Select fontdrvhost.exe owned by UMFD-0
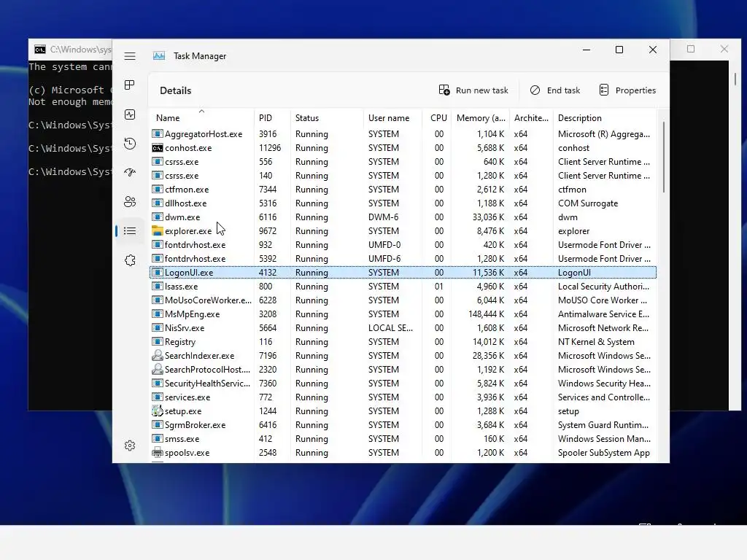This screenshot has height=560, width=747. [x=403, y=245]
